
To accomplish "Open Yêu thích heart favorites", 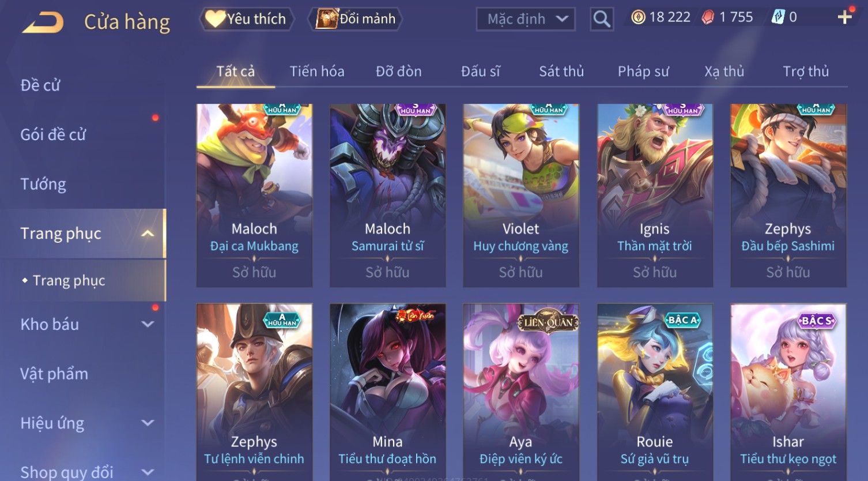I will (247, 19).
